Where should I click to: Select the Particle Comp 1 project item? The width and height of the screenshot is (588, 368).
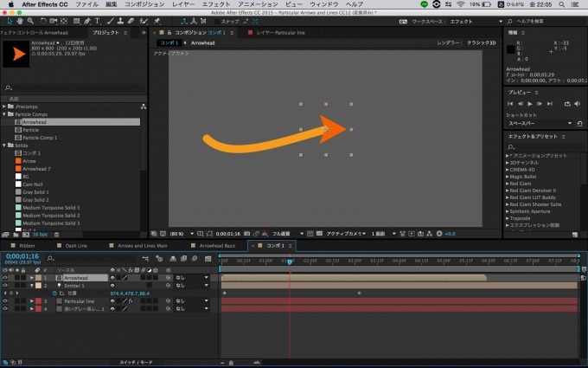point(40,138)
